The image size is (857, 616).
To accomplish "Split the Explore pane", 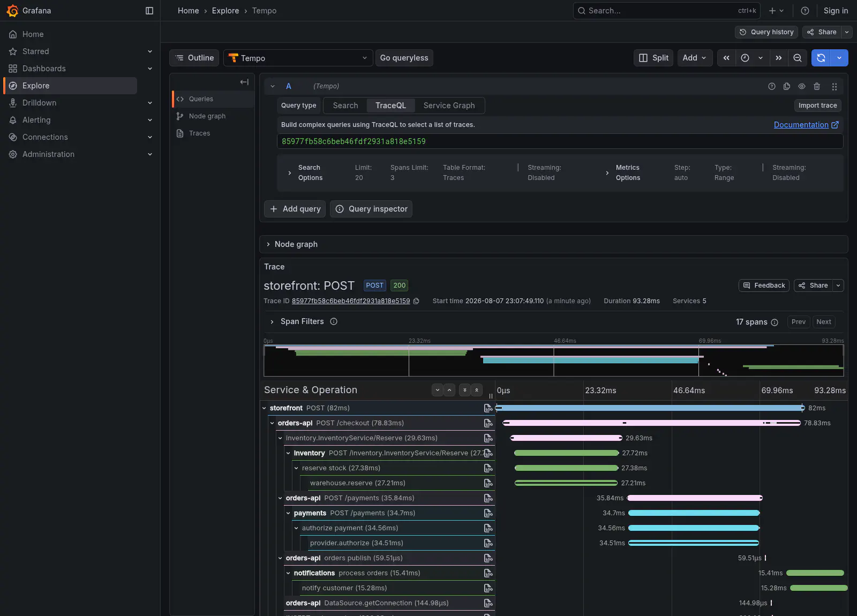I will pyautogui.click(x=653, y=58).
